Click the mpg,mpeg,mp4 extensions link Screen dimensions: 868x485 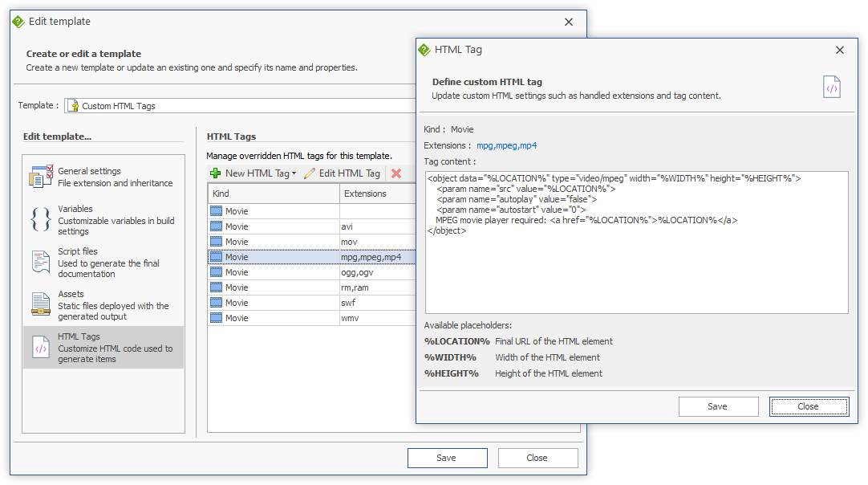point(506,145)
